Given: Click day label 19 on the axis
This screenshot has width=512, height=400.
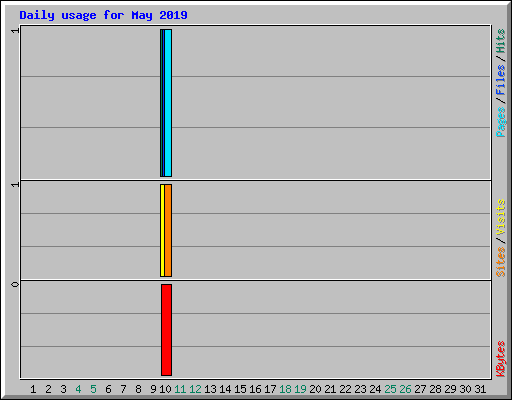Looking at the screenshot, I should pos(300,389).
